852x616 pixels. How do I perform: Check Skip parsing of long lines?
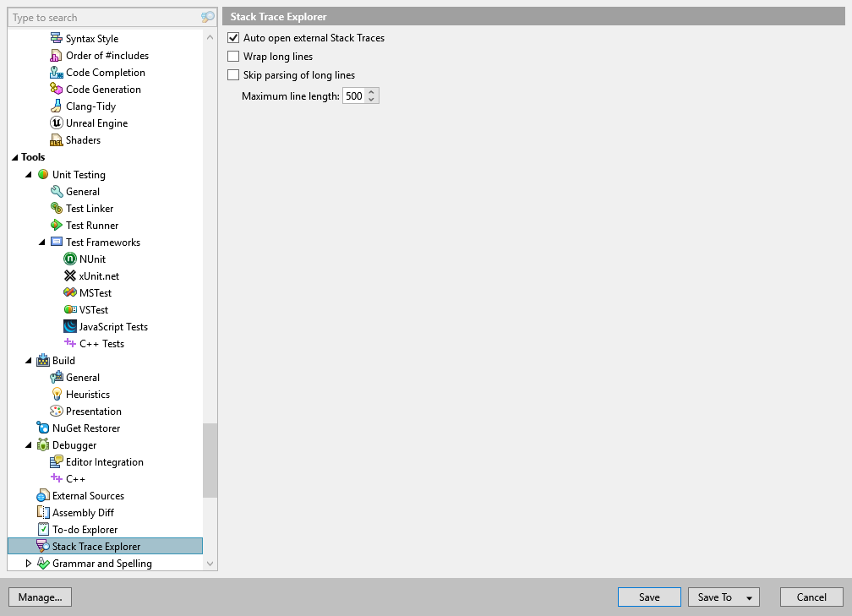click(x=233, y=74)
